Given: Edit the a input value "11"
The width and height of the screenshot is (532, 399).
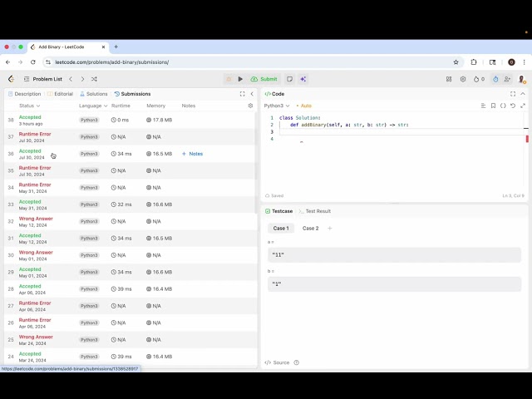Looking at the screenshot, I should pyautogui.click(x=394, y=255).
